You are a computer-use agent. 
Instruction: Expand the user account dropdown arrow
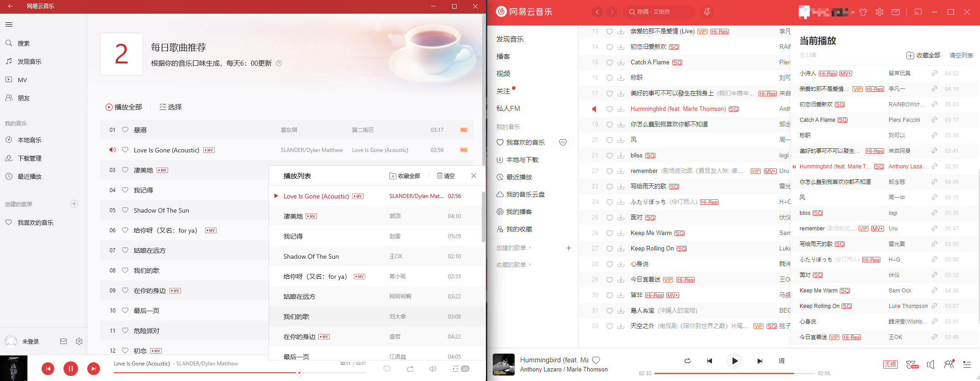pos(853,12)
